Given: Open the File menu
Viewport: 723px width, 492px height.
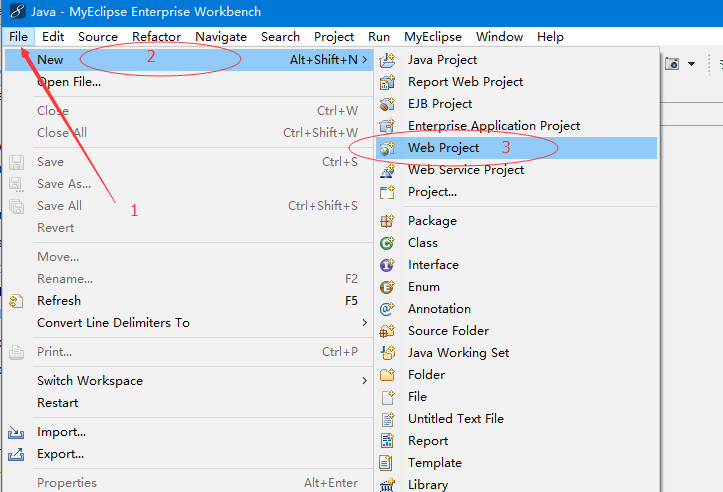Looking at the screenshot, I should pos(18,37).
